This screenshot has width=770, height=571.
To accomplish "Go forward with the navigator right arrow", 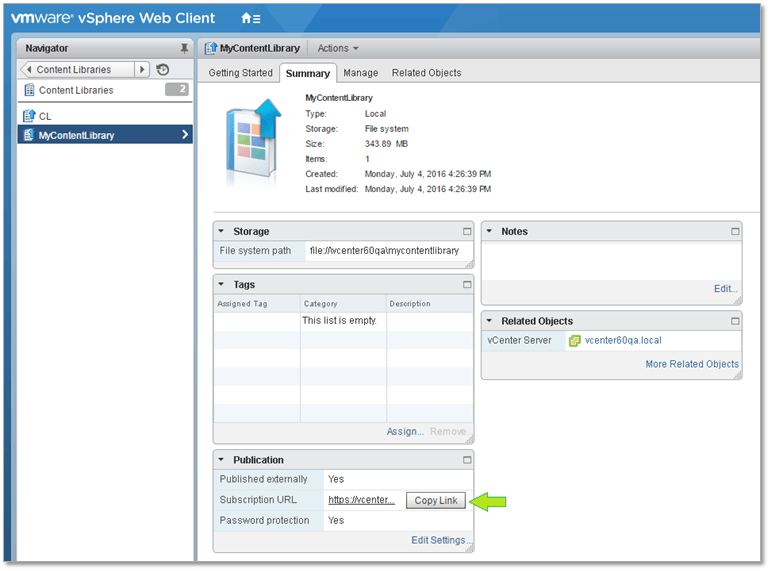I will click(142, 69).
